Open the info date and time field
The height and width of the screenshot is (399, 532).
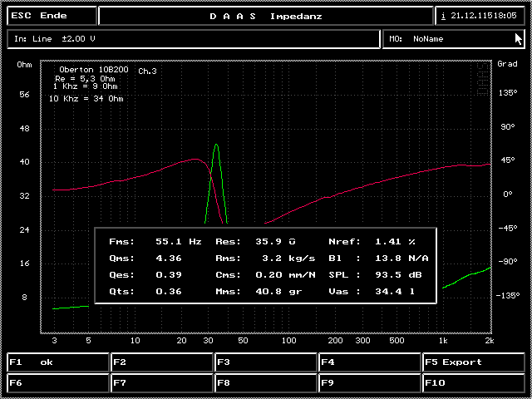[x=481, y=16]
